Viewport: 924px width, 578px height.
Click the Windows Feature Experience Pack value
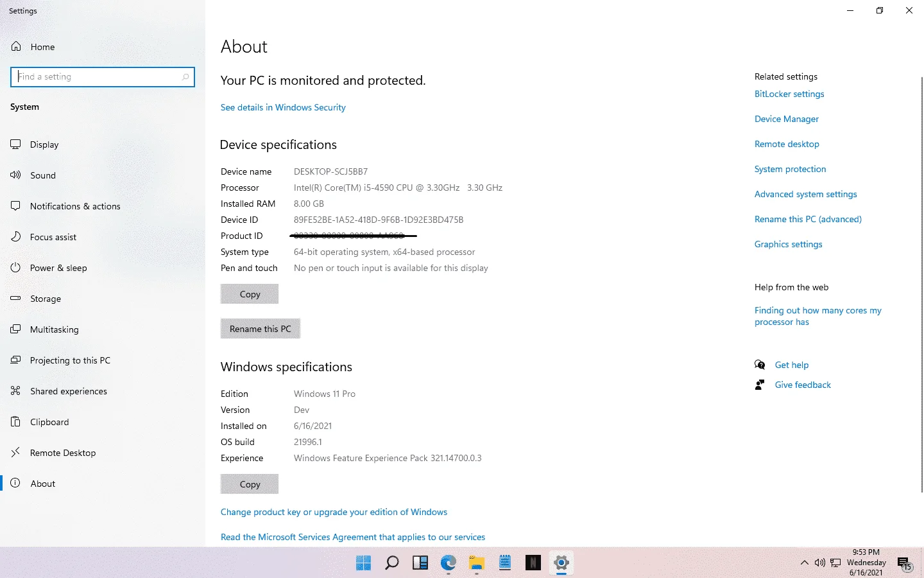(x=388, y=458)
